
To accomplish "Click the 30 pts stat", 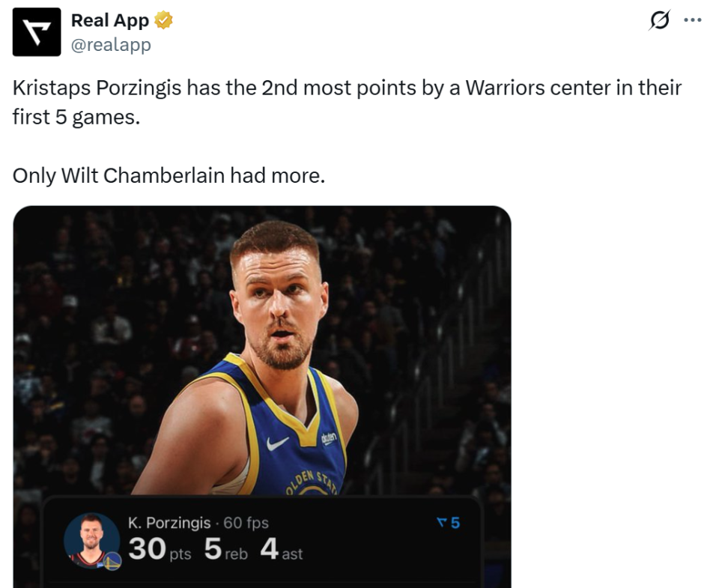I will (x=159, y=550).
